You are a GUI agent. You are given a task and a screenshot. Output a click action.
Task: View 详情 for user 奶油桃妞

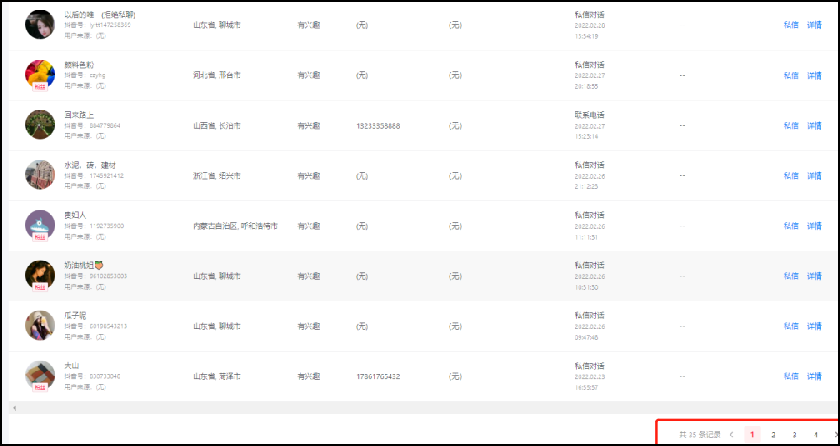[x=814, y=276]
